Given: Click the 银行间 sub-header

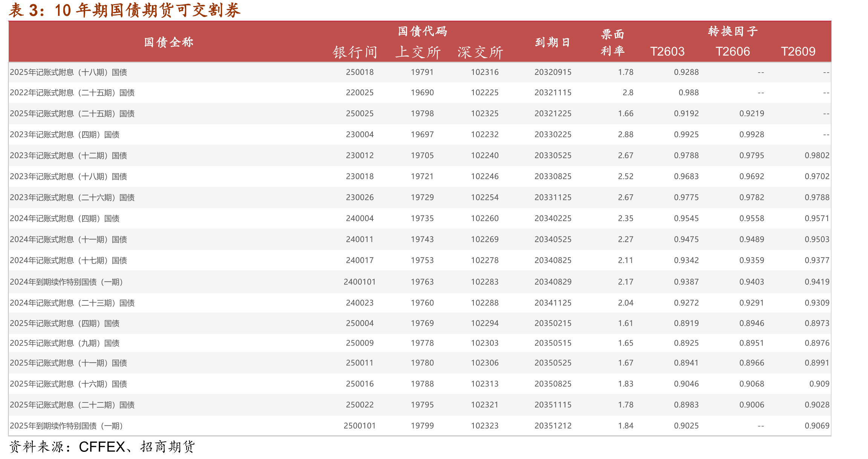Looking at the screenshot, I should [355, 52].
